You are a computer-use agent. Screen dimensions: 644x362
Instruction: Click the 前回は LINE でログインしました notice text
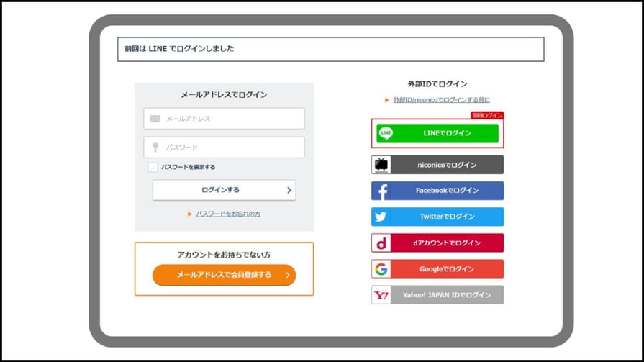pyautogui.click(x=179, y=48)
